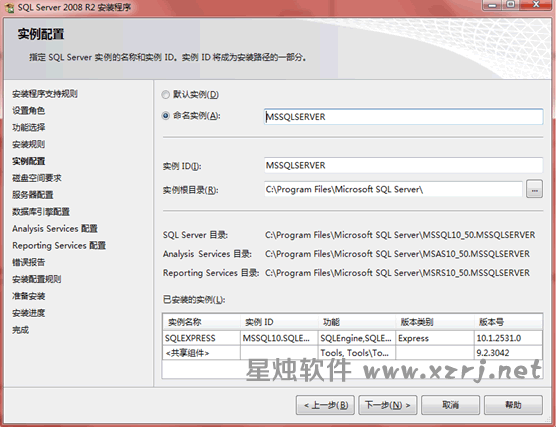This screenshot has width=556, height=427.
Task: Proceed with the 下一步(N) button
Action: coord(388,405)
